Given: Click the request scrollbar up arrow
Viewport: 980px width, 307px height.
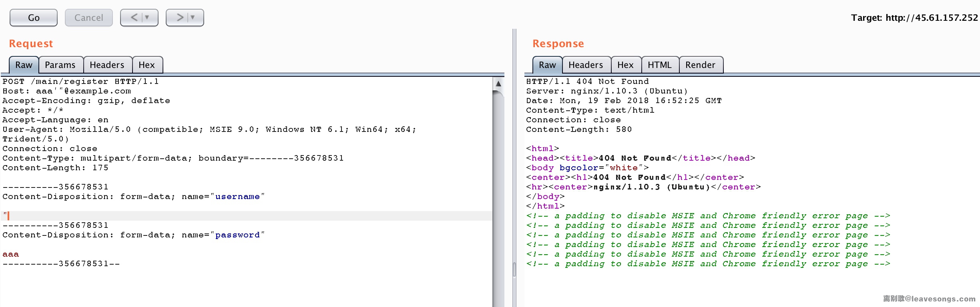Looking at the screenshot, I should click(x=498, y=84).
